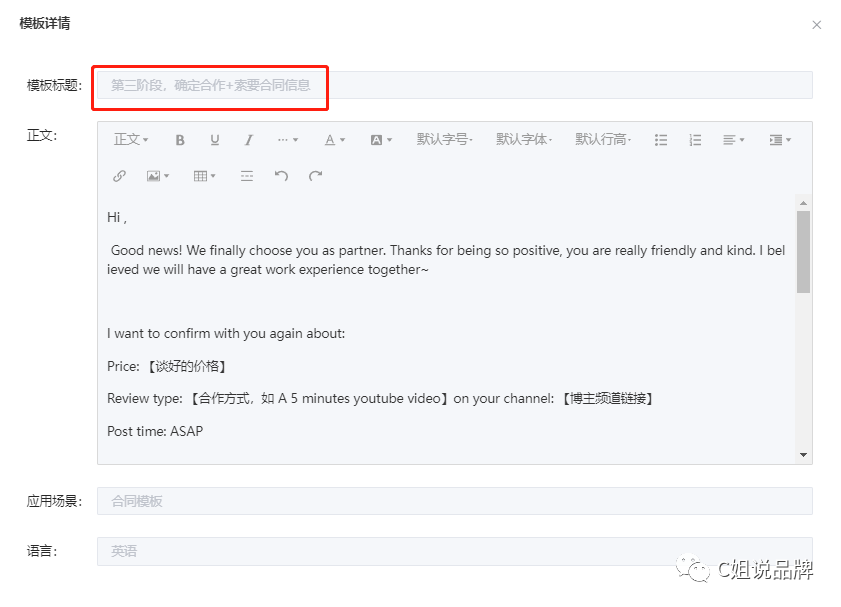841x607 pixels.
Task: Close the 模板详情 dialog
Action: pyautogui.click(x=817, y=25)
